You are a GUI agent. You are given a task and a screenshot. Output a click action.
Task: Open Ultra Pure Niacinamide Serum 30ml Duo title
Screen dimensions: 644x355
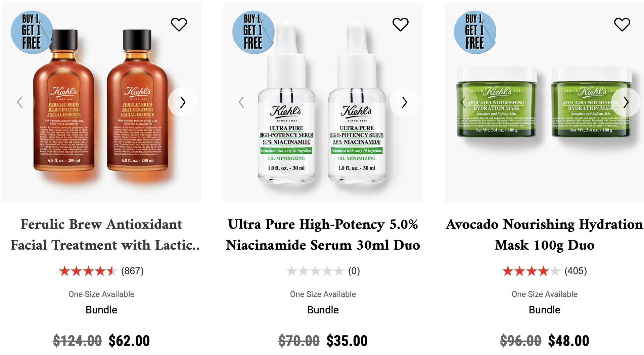click(323, 235)
